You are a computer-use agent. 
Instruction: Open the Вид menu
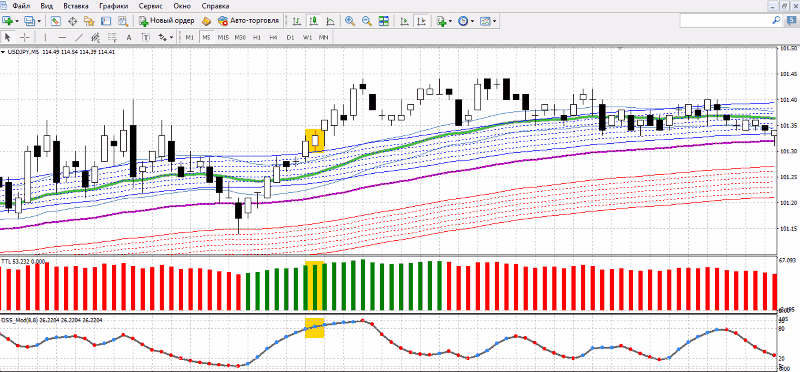[46, 6]
